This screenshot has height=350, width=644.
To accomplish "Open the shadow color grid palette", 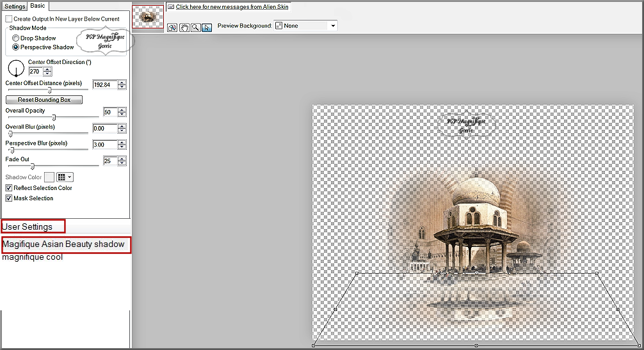I will point(65,177).
